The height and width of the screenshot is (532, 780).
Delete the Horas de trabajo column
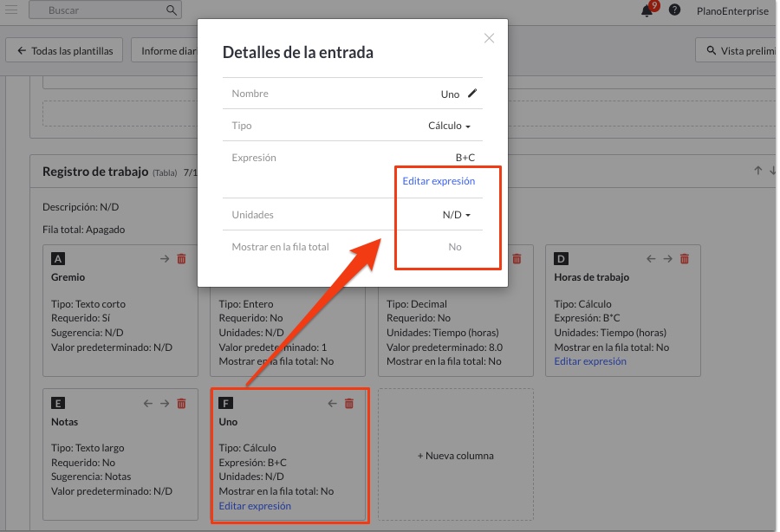click(x=685, y=258)
